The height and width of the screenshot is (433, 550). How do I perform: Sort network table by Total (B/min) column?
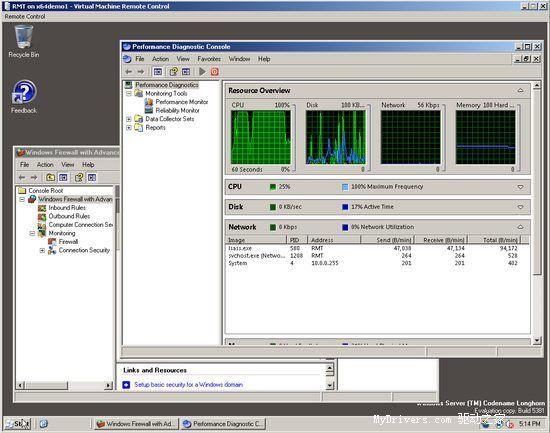(494, 240)
